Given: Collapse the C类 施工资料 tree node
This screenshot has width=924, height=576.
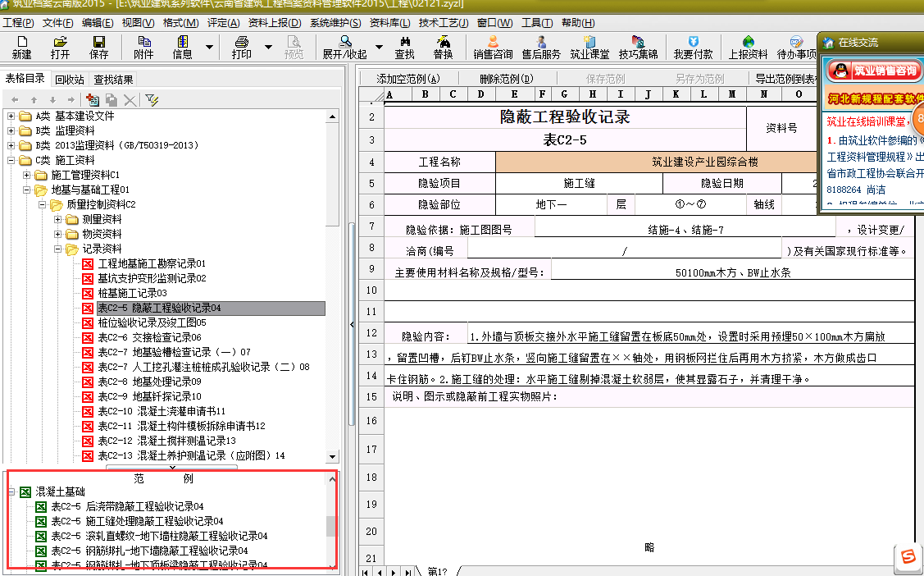Looking at the screenshot, I should click(x=11, y=160).
